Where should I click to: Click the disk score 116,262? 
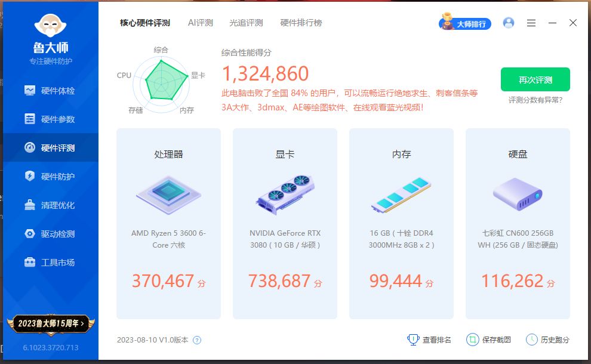(512, 281)
